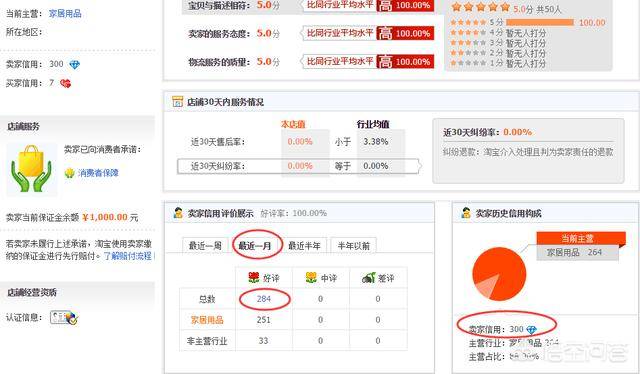Click the orange credit composition pie chart

pyautogui.click(x=499, y=274)
